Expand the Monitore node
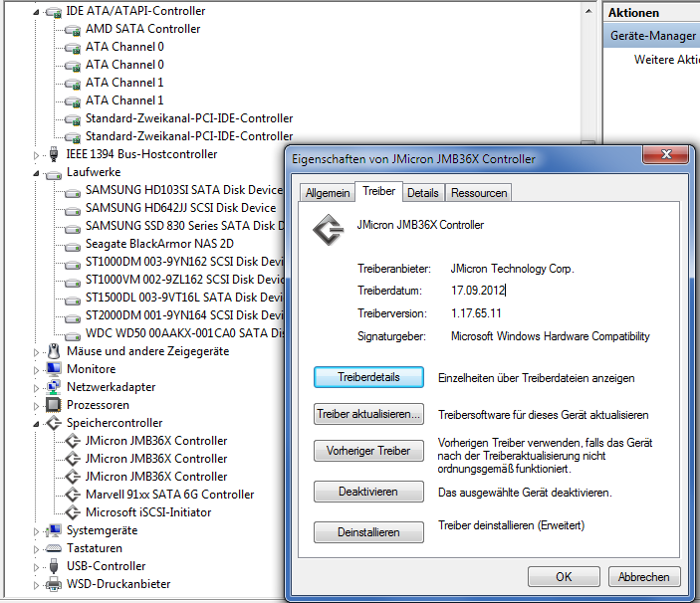 click(36, 370)
